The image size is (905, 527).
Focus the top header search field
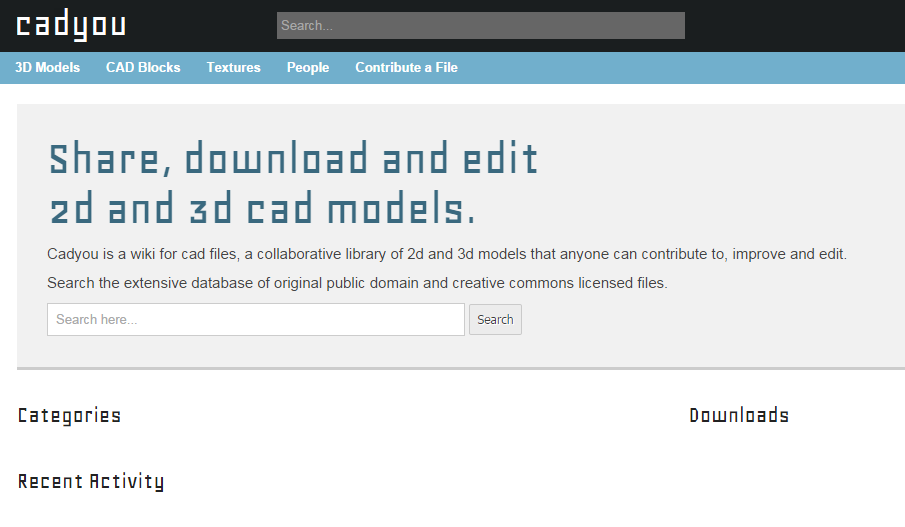[x=480, y=25]
